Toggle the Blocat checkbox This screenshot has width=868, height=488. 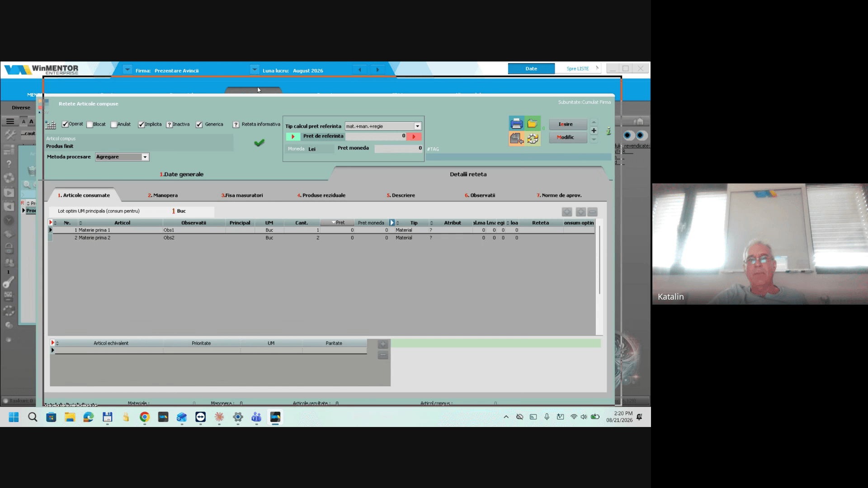point(90,125)
